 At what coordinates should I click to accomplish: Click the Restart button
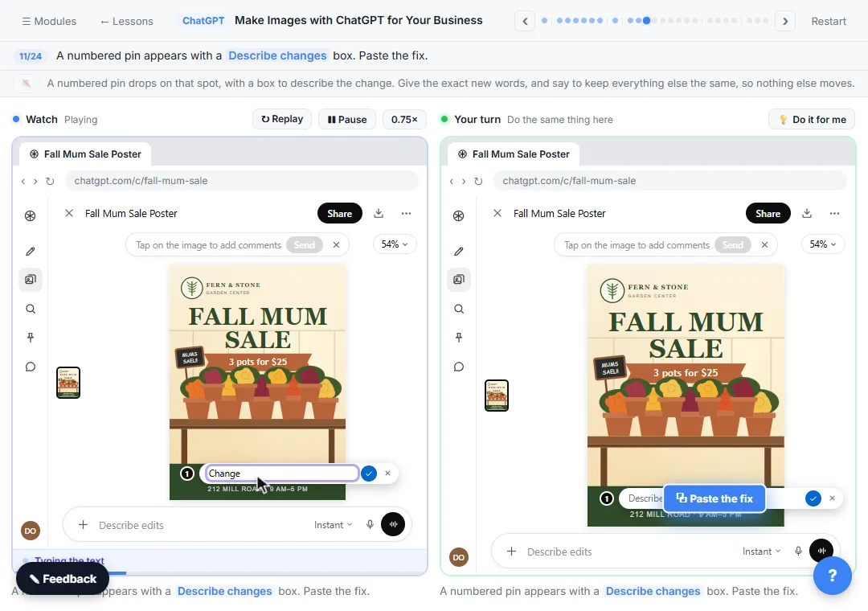click(x=829, y=21)
